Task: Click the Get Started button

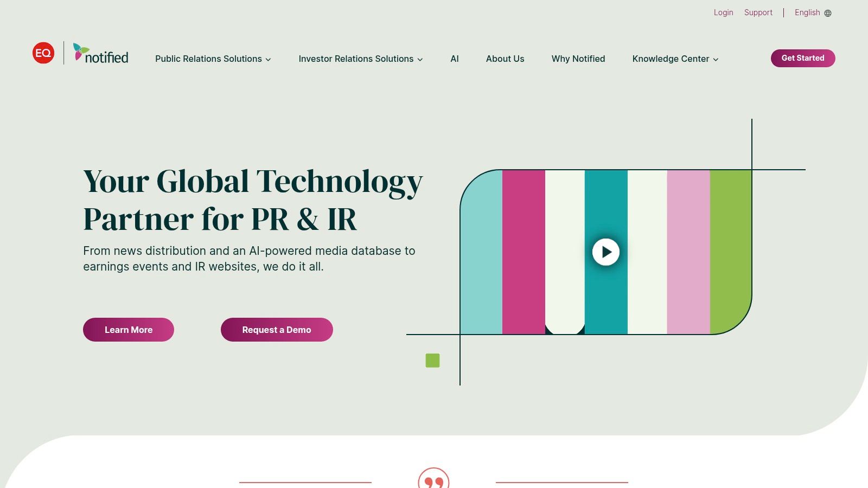Action: click(803, 58)
